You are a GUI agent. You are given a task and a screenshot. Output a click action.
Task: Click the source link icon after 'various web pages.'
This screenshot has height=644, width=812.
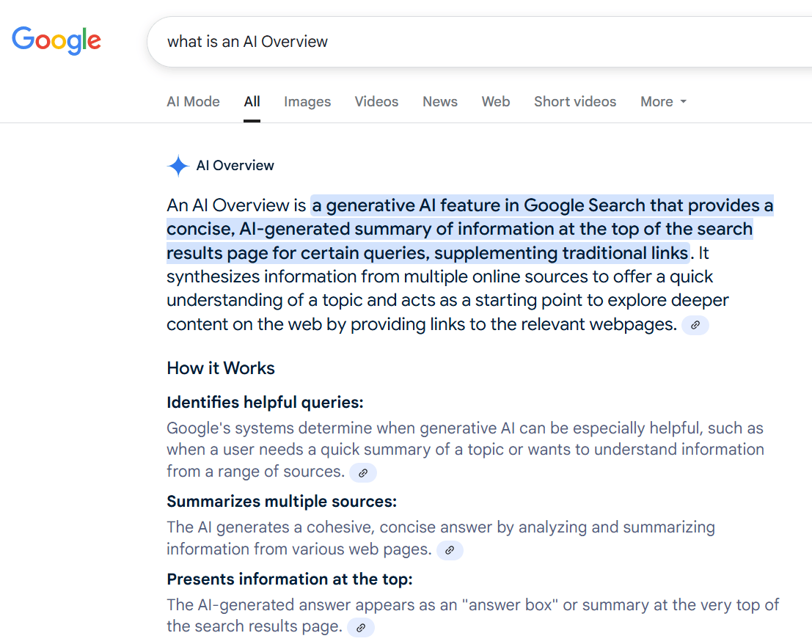point(450,550)
